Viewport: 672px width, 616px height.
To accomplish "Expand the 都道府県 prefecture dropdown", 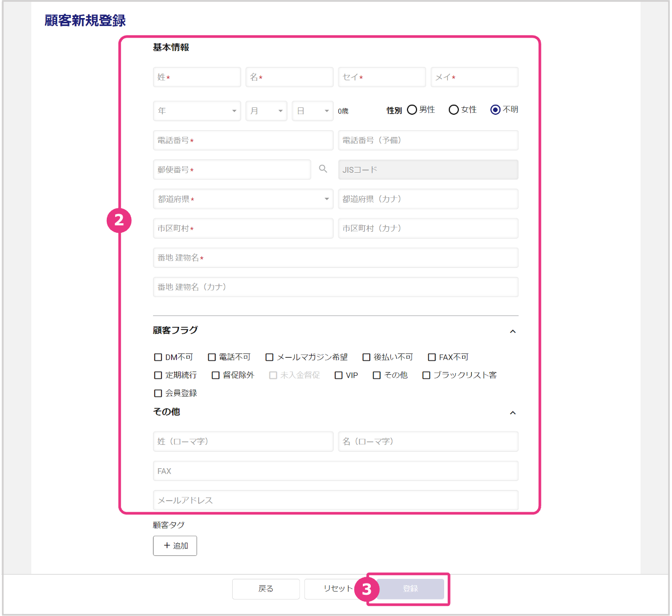I will coord(243,199).
